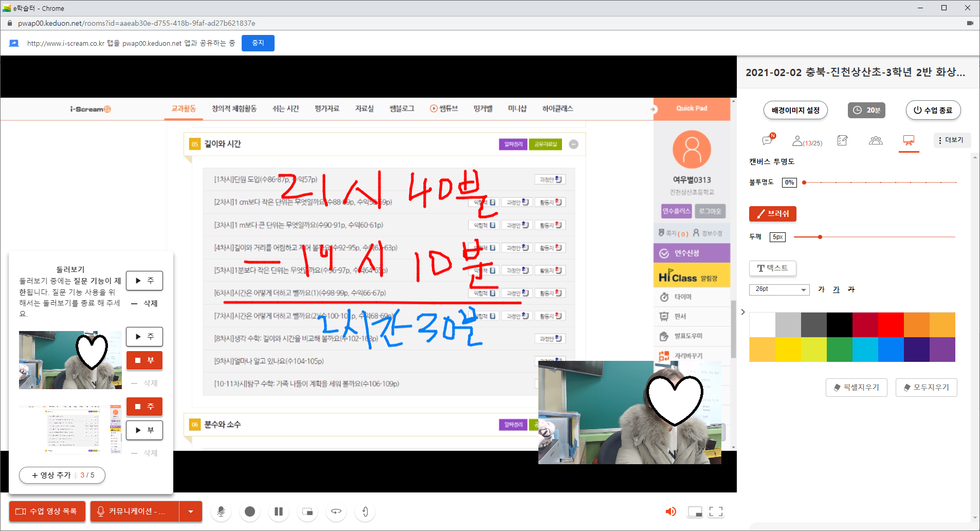Image resolution: width=980 pixels, height=531 pixels.
Task: Open 발표도우미 in Quick Pad
Action: point(692,336)
